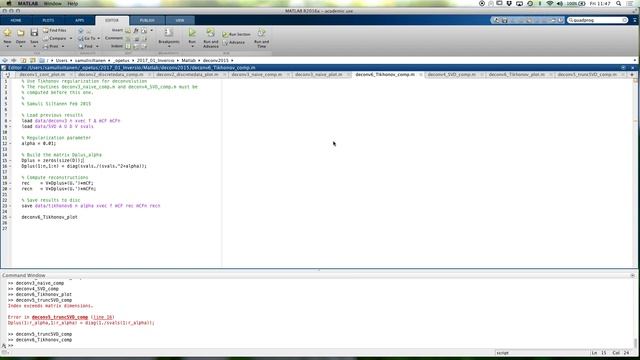
Task: Click the line 16 error link
Action: click(x=102, y=317)
